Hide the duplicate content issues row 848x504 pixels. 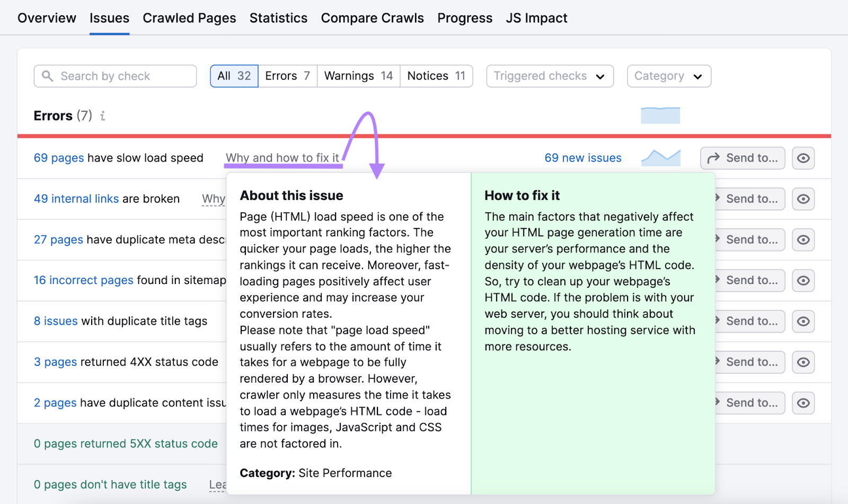point(803,403)
